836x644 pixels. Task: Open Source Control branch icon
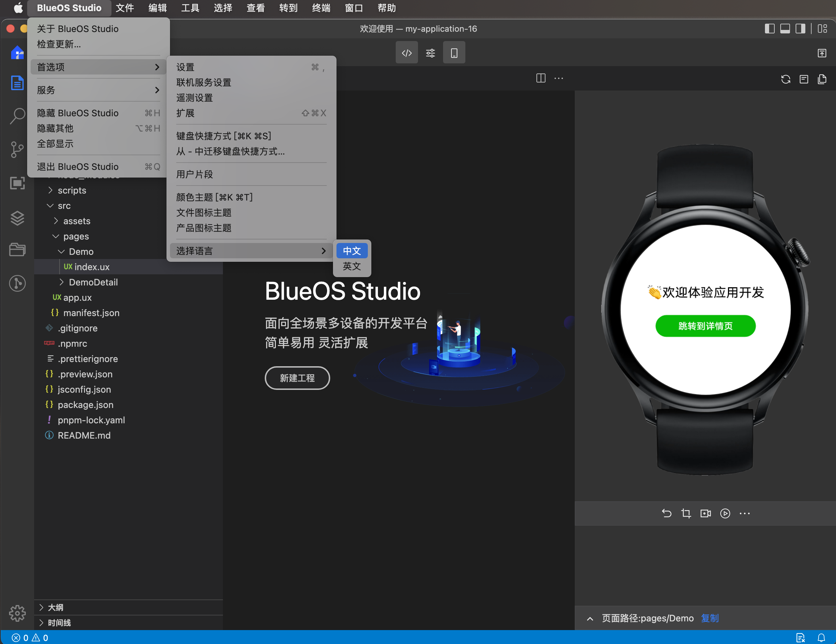click(x=17, y=150)
